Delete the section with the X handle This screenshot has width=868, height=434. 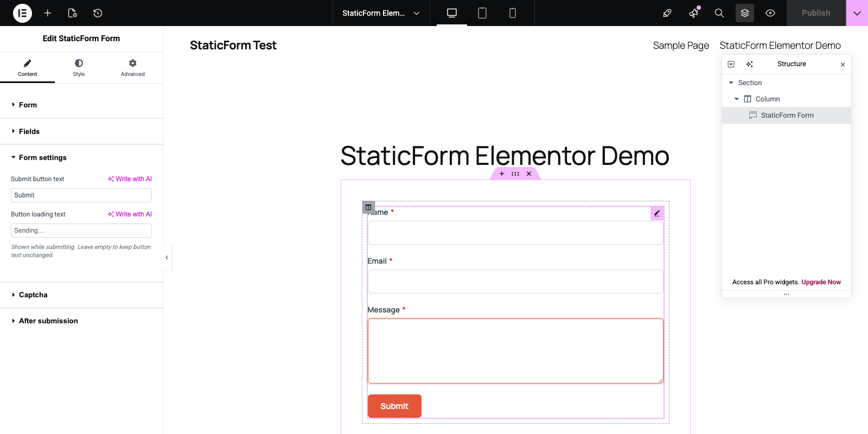tap(529, 174)
